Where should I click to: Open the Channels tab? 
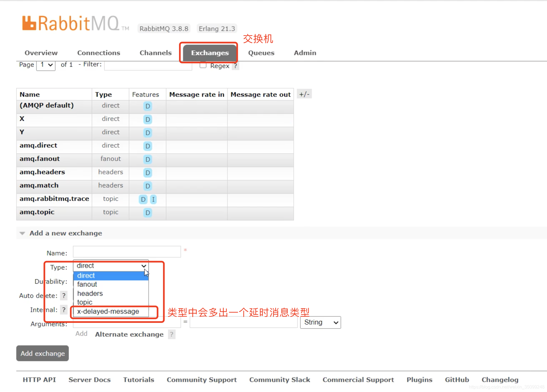156,53
